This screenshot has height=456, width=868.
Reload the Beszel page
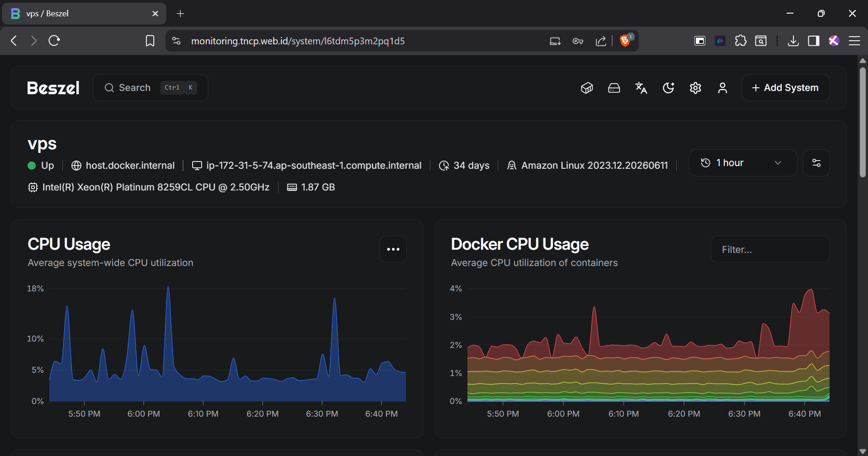54,41
